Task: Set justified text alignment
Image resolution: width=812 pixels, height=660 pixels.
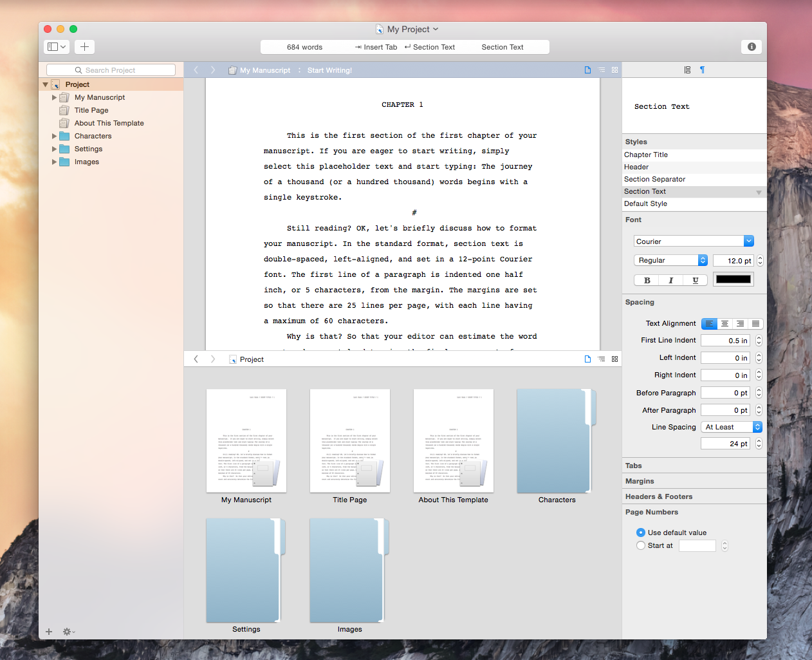Action: click(x=755, y=324)
